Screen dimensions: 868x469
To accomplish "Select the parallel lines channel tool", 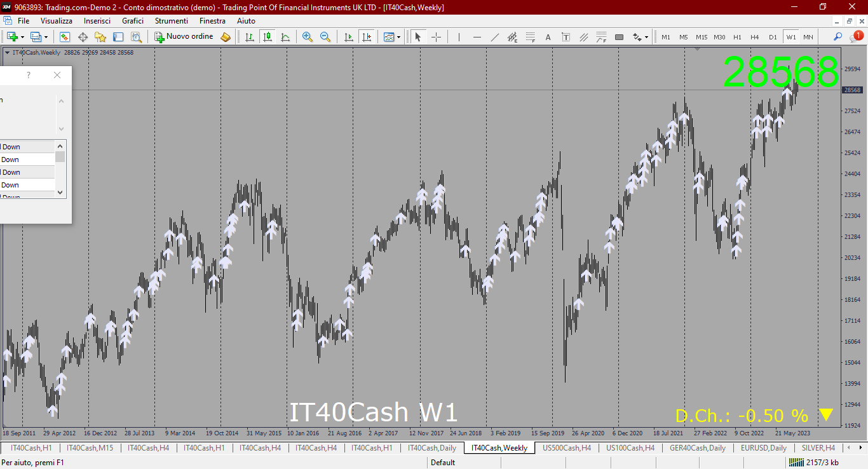I will [583, 37].
